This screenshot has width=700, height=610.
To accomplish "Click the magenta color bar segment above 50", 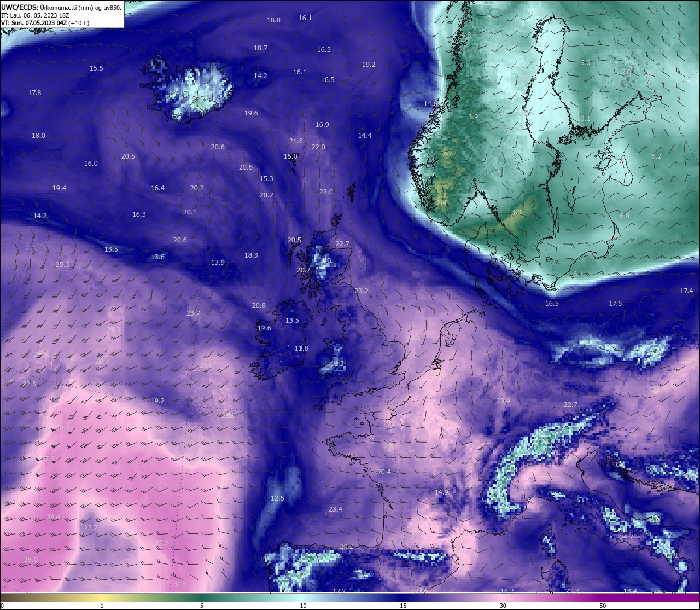I will [x=603, y=598].
